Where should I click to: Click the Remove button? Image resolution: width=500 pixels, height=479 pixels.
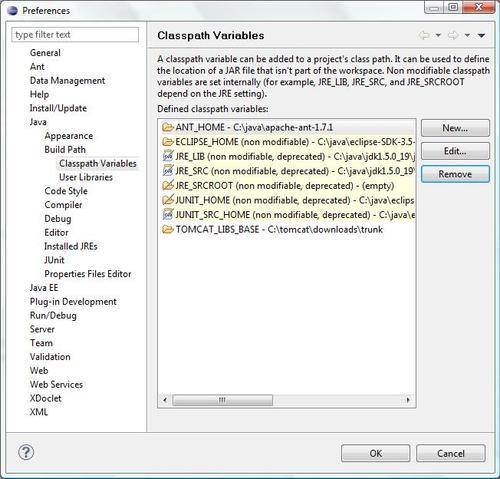pos(455,174)
